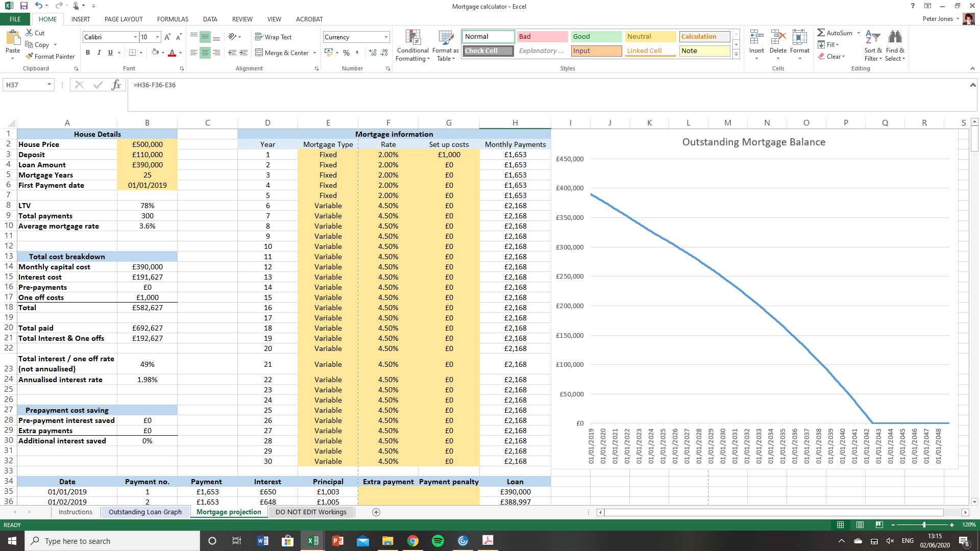Click the Insert cells icon

[x=756, y=38]
